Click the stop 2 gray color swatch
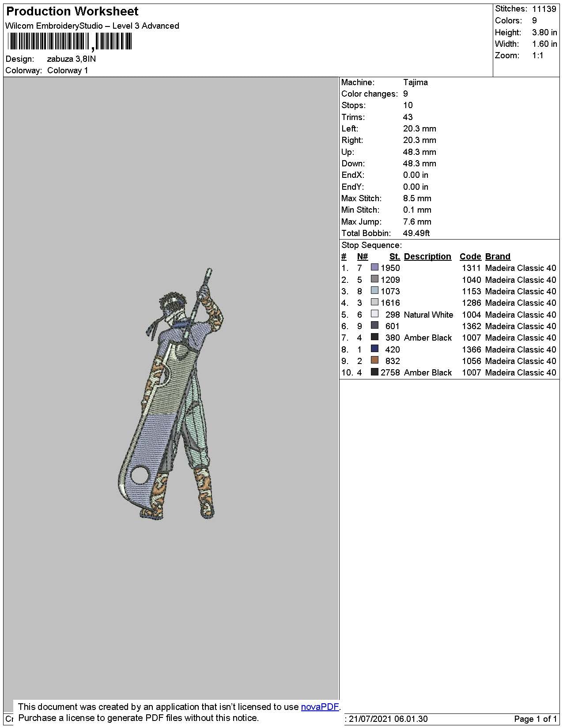The height and width of the screenshot is (728, 563). (374, 279)
